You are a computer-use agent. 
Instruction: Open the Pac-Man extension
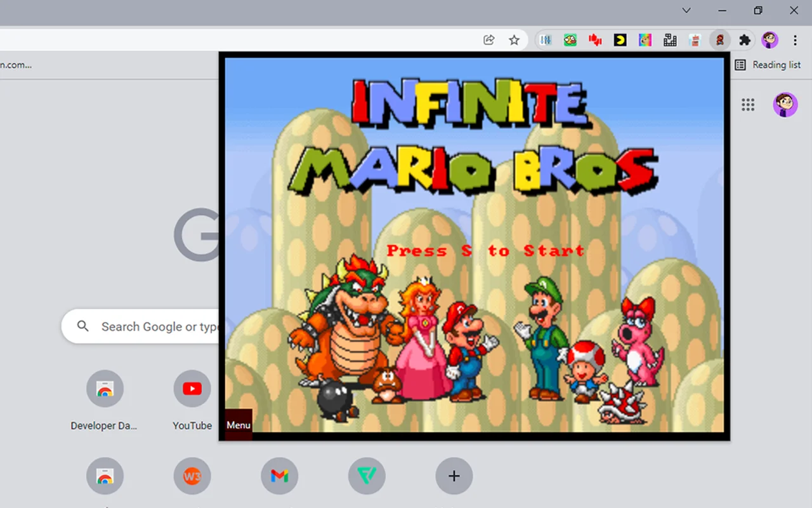coord(620,40)
